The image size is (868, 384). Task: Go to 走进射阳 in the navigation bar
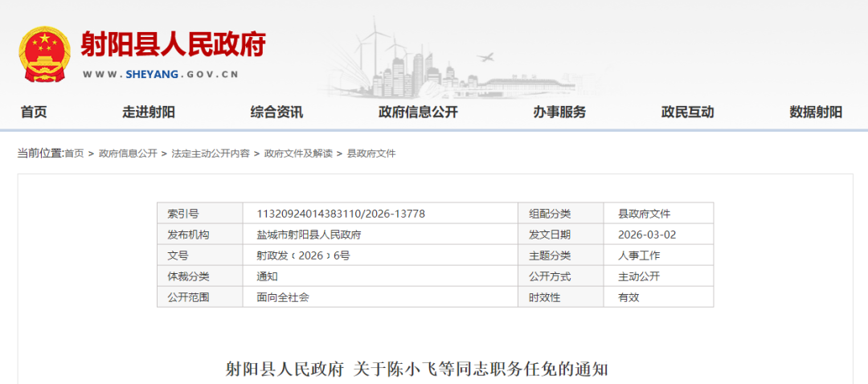[148, 112]
